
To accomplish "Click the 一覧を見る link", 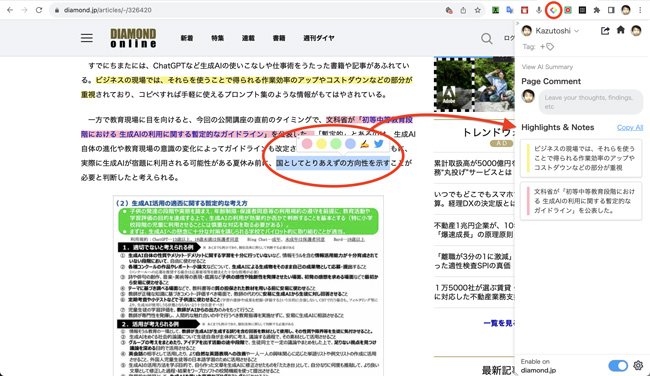I will (x=499, y=323).
